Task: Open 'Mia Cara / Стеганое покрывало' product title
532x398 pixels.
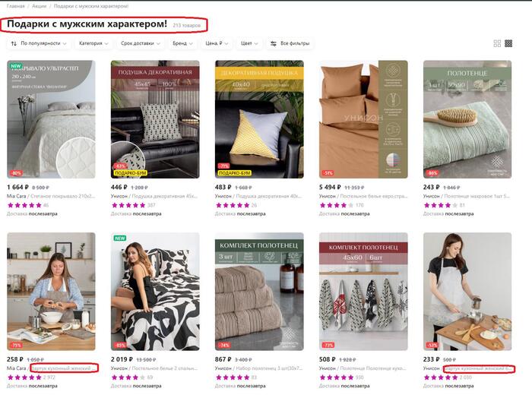Action: (51, 196)
